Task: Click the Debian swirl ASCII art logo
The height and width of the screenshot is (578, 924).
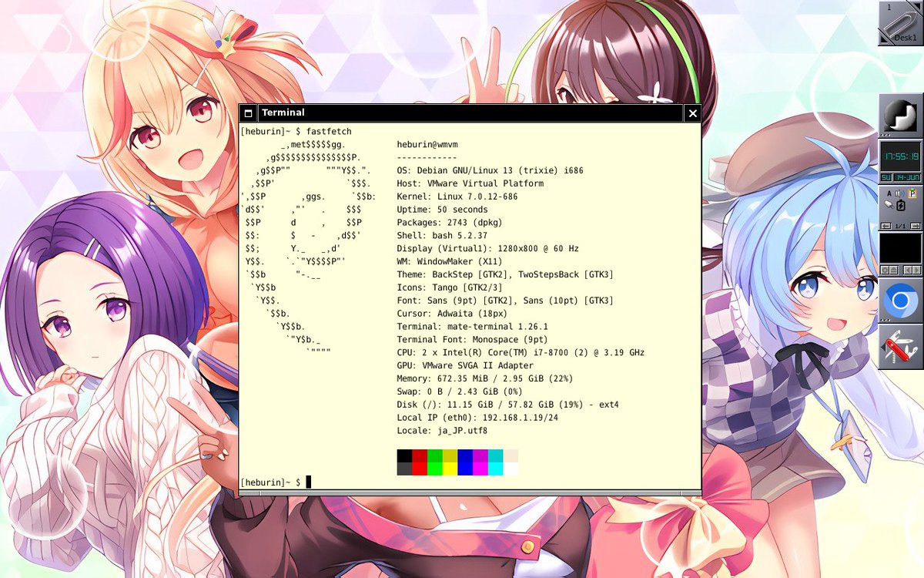Action: pyautogui.click(x=308, y=248)
